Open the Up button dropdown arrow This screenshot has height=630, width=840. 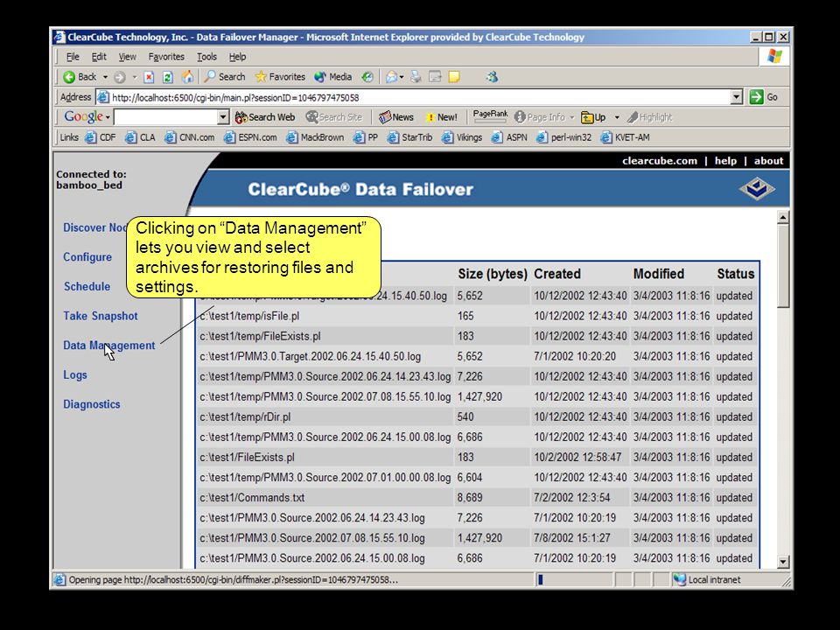(x=617, y=117)
